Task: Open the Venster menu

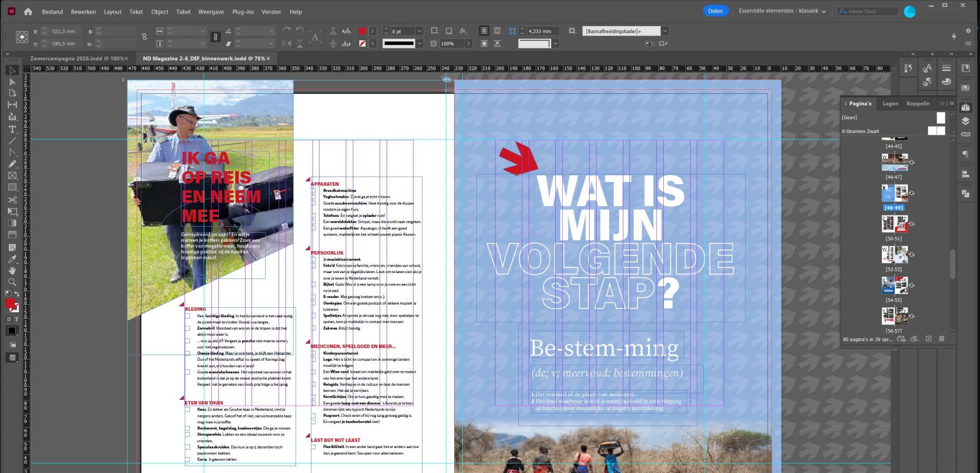Action: 271,11
